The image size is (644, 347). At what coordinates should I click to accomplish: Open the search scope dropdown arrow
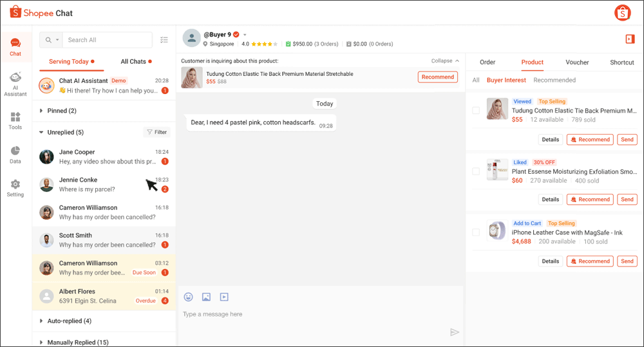[x=57, y=40]
